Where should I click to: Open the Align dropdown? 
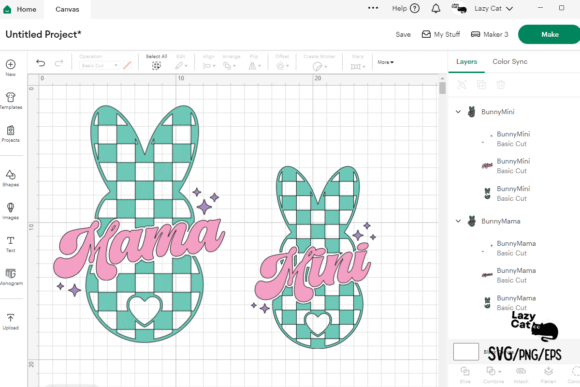point(209,66)
